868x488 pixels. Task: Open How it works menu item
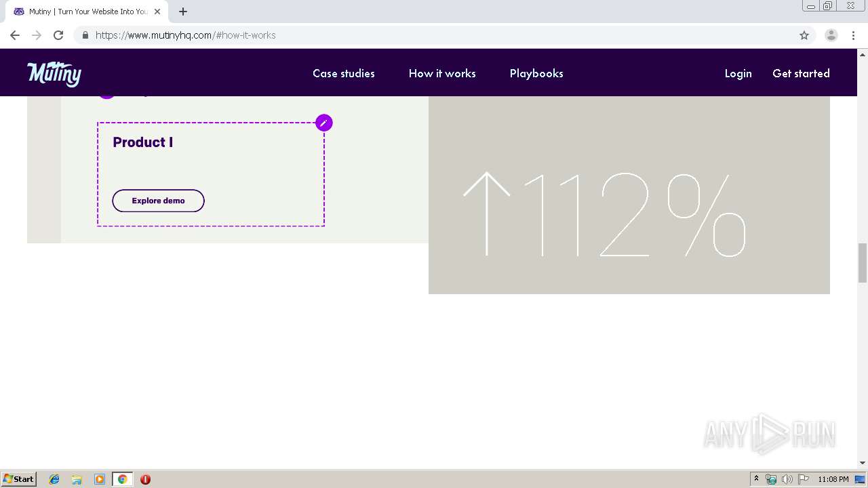[x=442, y=73]
